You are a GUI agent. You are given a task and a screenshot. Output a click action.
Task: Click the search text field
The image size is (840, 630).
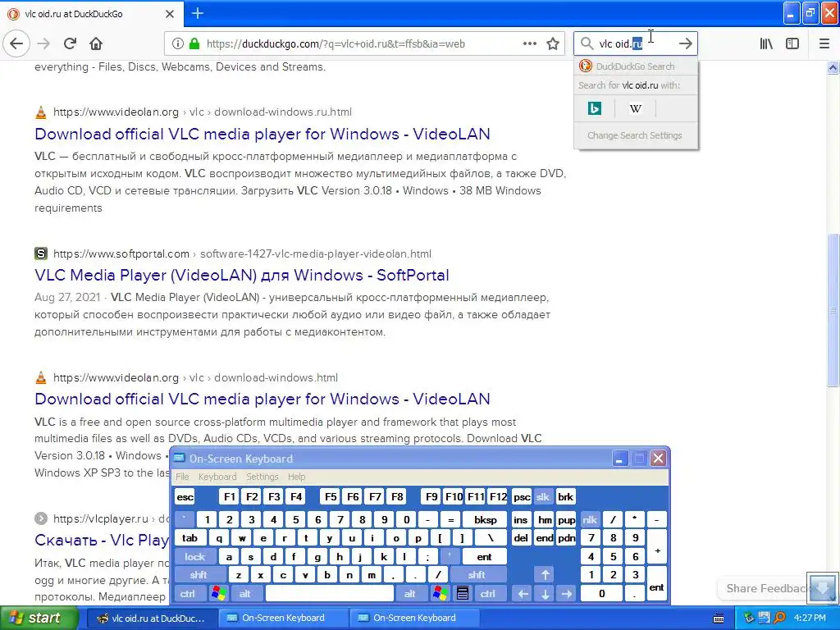coord(636,44)
